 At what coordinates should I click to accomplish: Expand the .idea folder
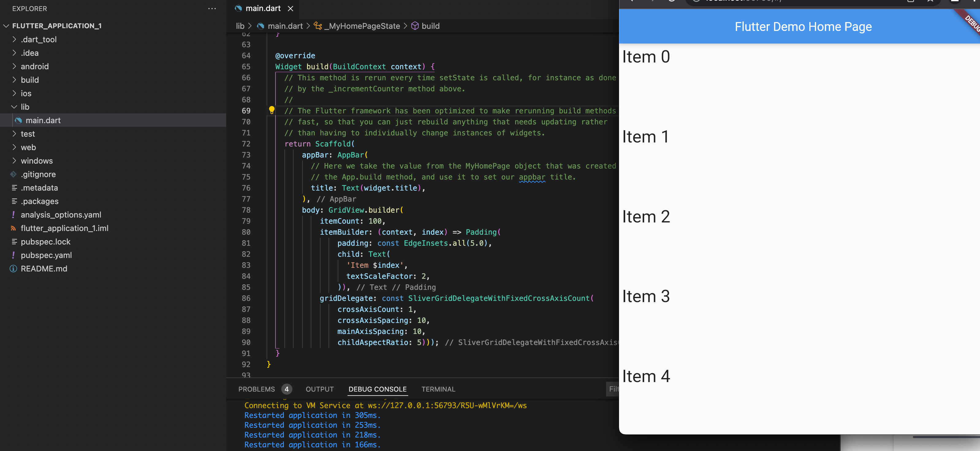point(14,53)
